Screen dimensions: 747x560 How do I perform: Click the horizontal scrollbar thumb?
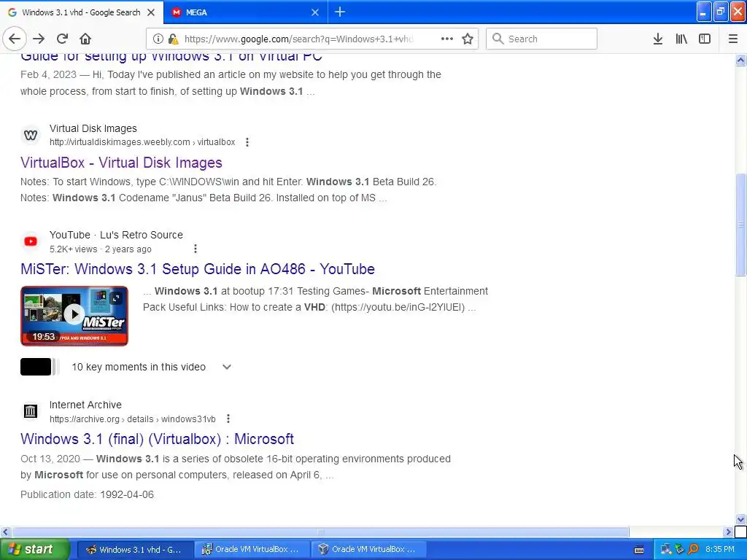point(321,532)
